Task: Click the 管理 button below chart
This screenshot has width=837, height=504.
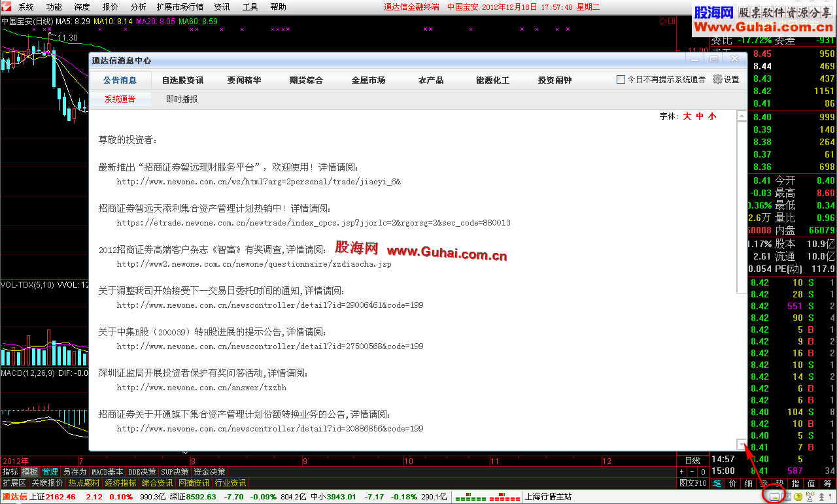Action: pyautogui.click(x=50, y=471)
